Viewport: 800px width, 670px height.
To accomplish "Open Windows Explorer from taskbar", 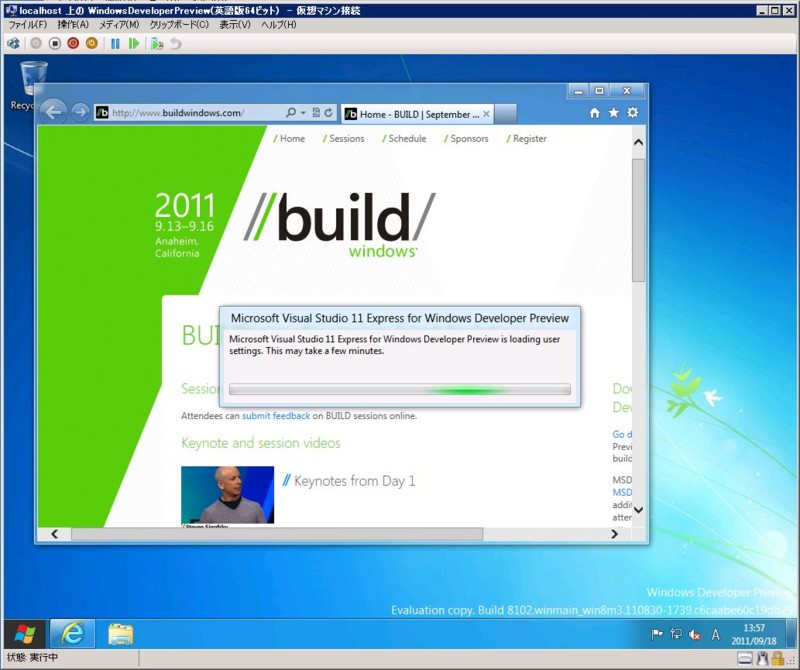I will (x=120, y=634).
